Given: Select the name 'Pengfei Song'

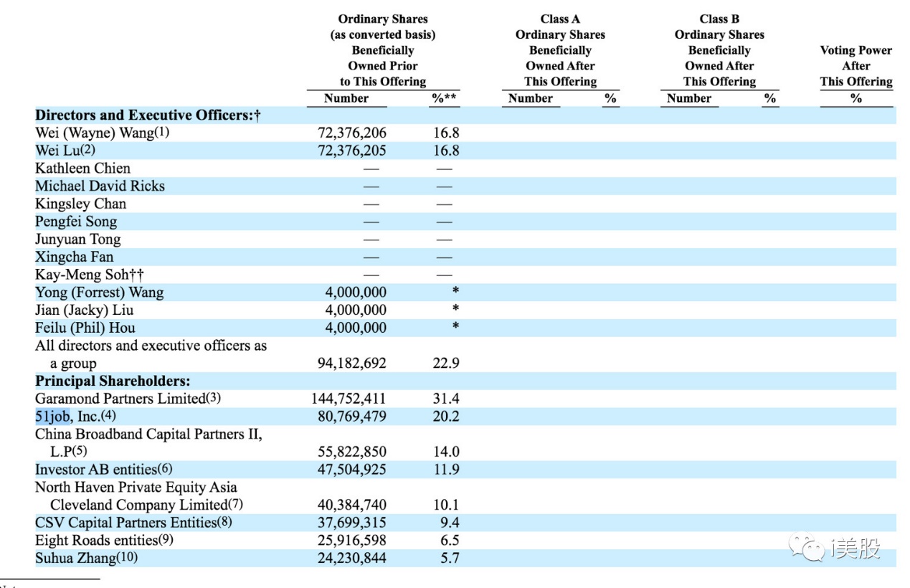Looking at the screenshot, I should point(76,222).
